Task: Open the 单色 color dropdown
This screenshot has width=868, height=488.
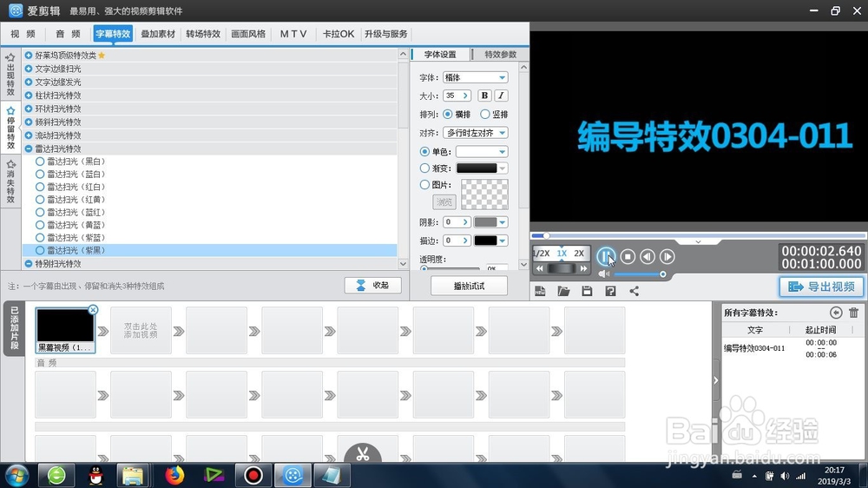Action: click(482, 151)
